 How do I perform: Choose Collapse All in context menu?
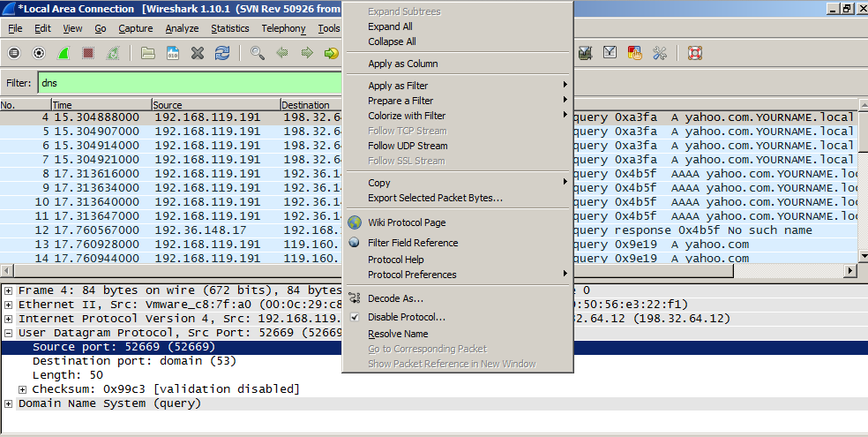(x=458, y=41)
